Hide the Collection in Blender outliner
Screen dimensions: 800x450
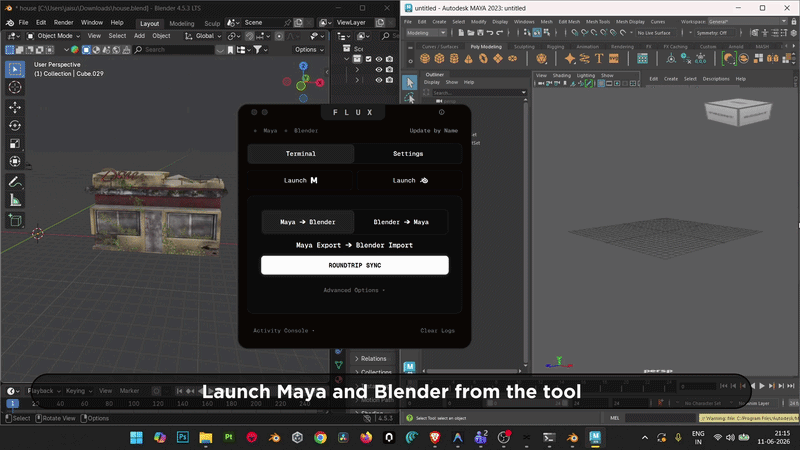(x=379, y=59)
